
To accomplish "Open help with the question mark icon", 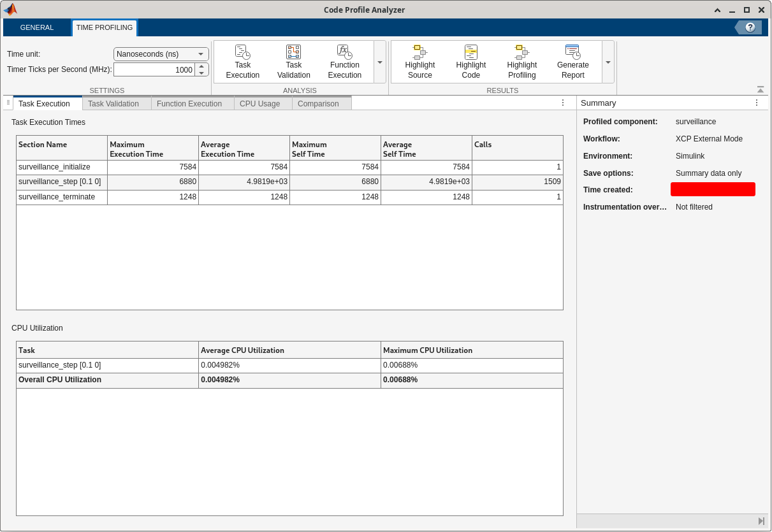I will click(x=748, y=27).
